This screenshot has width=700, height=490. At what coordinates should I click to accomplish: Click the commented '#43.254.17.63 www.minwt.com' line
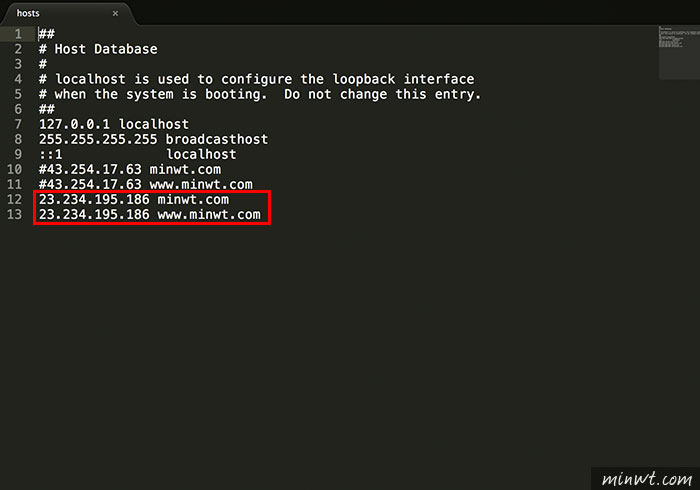click(x=146, y=184)
